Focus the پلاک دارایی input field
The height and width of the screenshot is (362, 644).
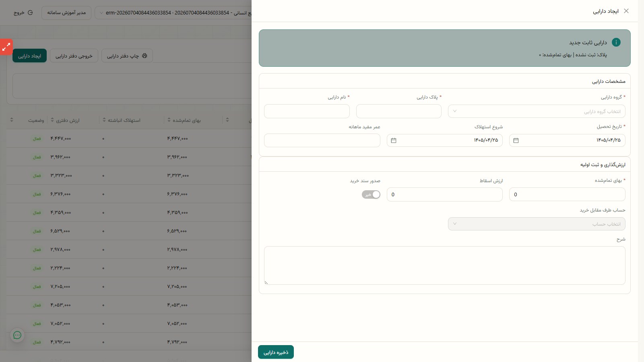tap(399, 111)
